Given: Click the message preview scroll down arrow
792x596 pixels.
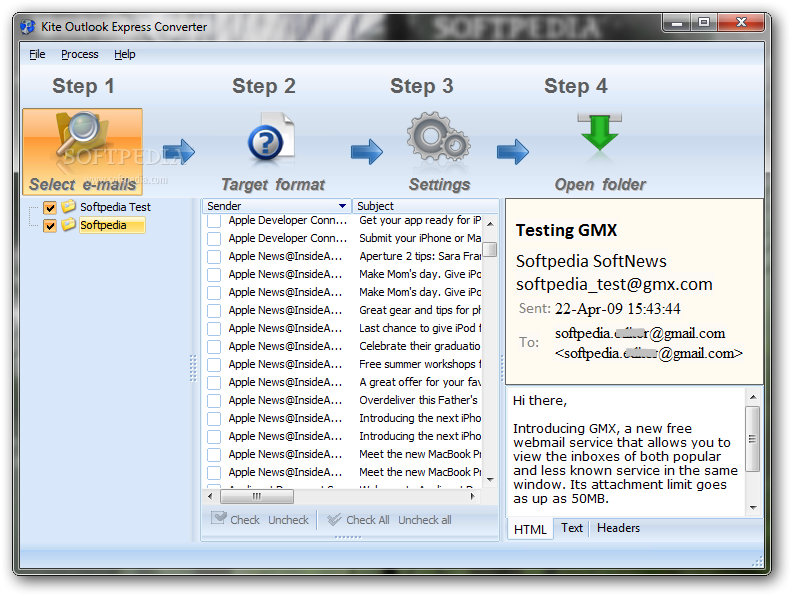Looking at the screenshot, I should [x=753, y=507].
